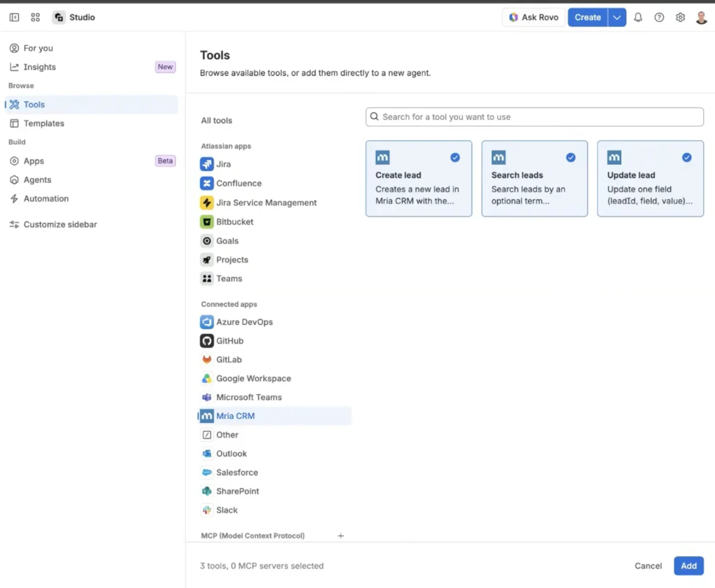
Task: Click the Google Workspace icon
Action: click(x=207, y=378)
